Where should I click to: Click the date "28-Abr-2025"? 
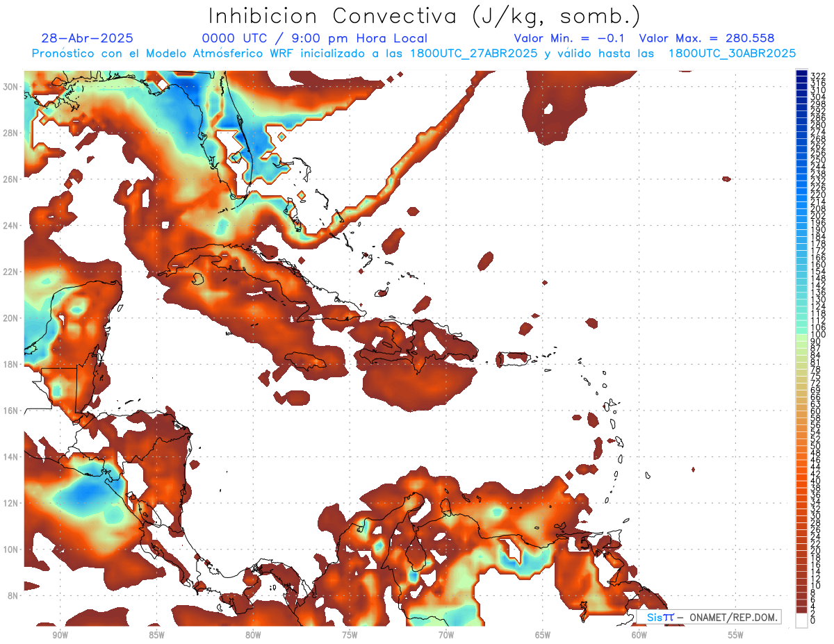87,38
